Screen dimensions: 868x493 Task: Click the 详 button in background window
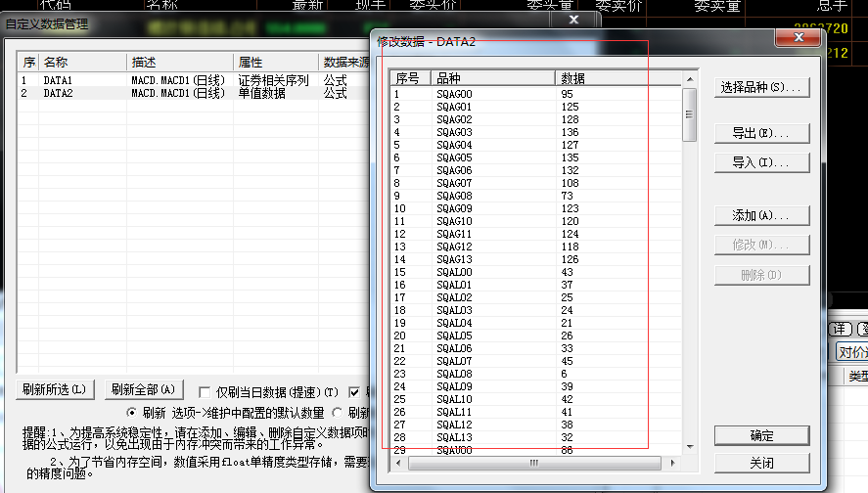tap(840, 330)
